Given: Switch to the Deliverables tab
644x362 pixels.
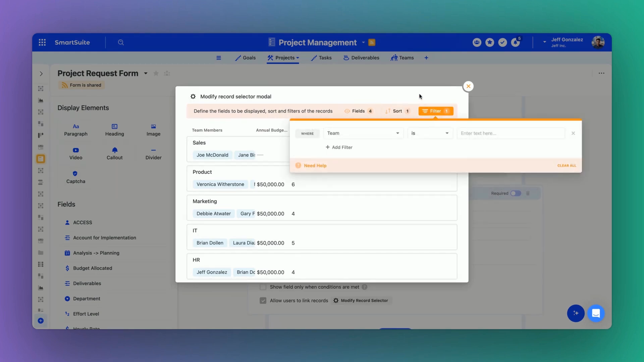Looking at the screenshot, I should 361,58.
